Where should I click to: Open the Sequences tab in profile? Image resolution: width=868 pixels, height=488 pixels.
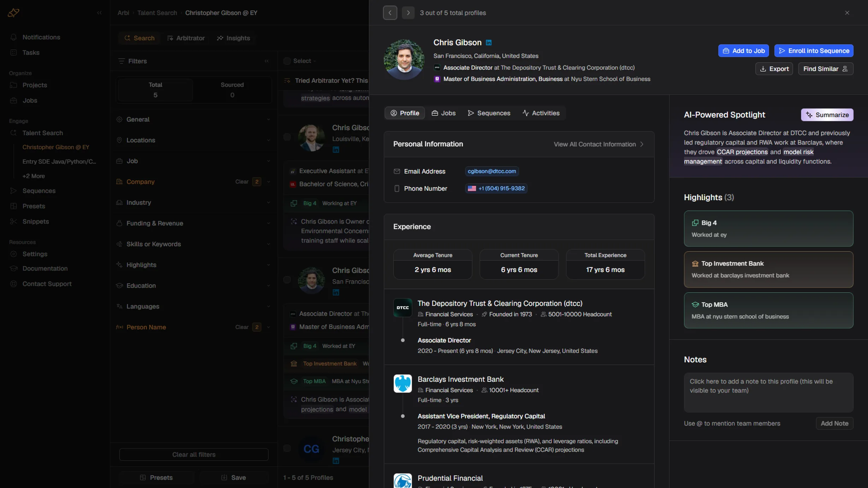489,113
